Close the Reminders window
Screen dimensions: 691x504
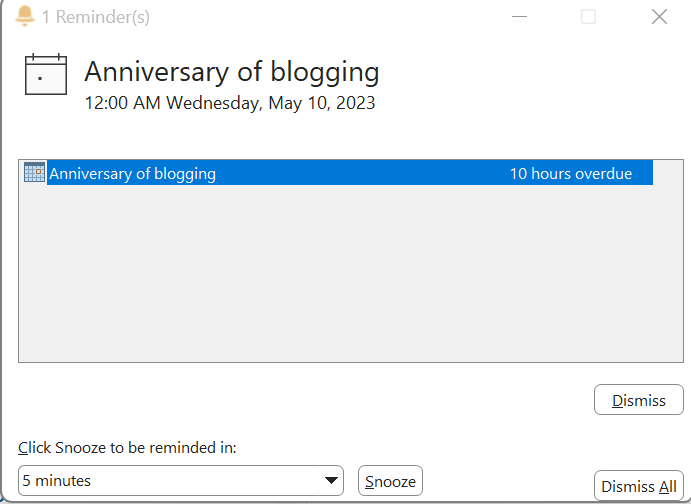coord(659,16)
